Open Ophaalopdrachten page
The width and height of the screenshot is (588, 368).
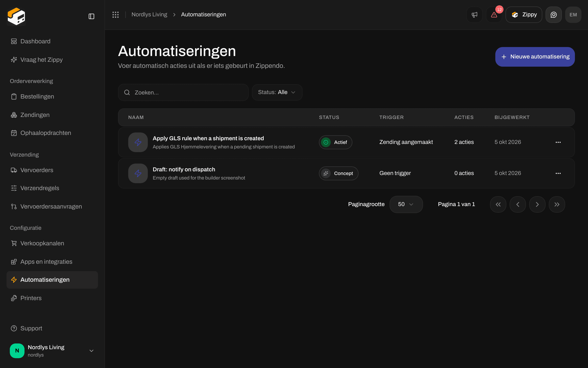click(52, 133)
